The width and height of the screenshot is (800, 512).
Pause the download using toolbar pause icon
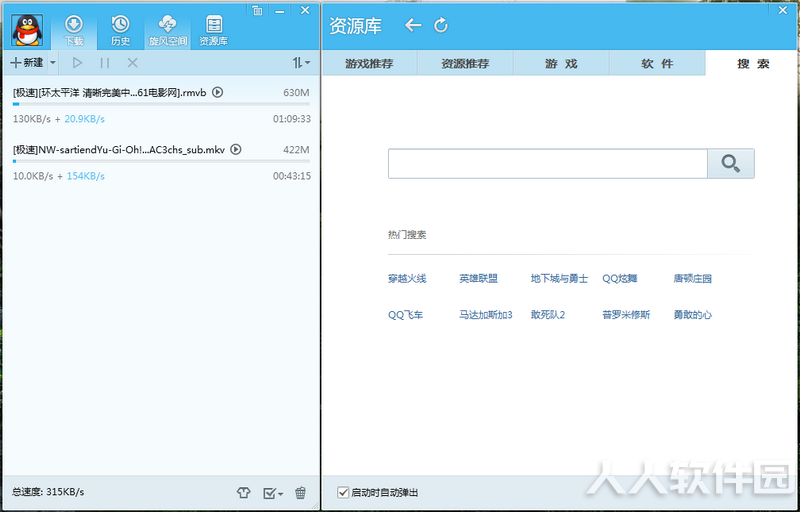[105, 63]
